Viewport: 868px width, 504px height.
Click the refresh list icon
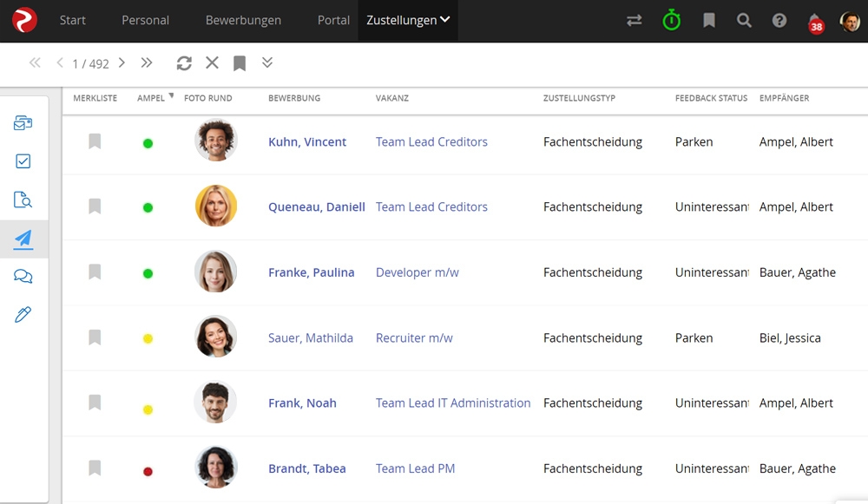184,62
